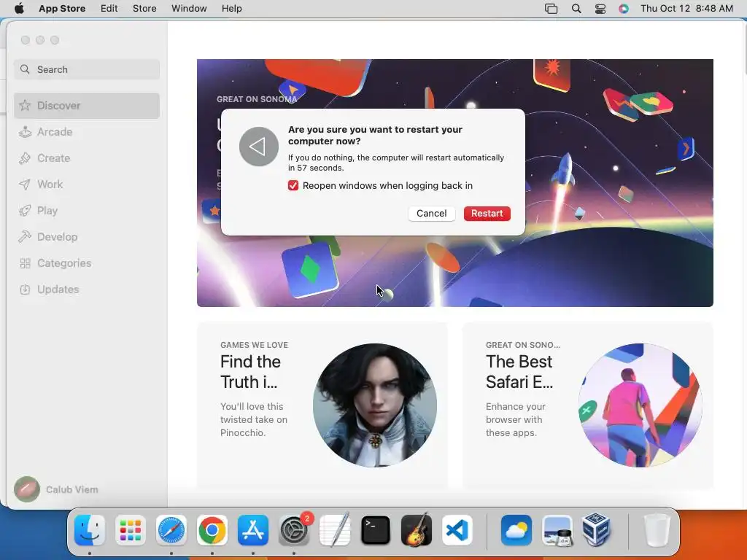Screen dimensions: 747x560
Task: Open Preview from the Dock
Action: click(557, 530)
